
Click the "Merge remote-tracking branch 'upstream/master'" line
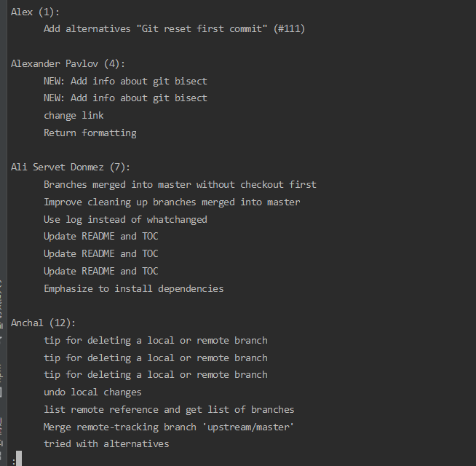[x=169, y=427]
